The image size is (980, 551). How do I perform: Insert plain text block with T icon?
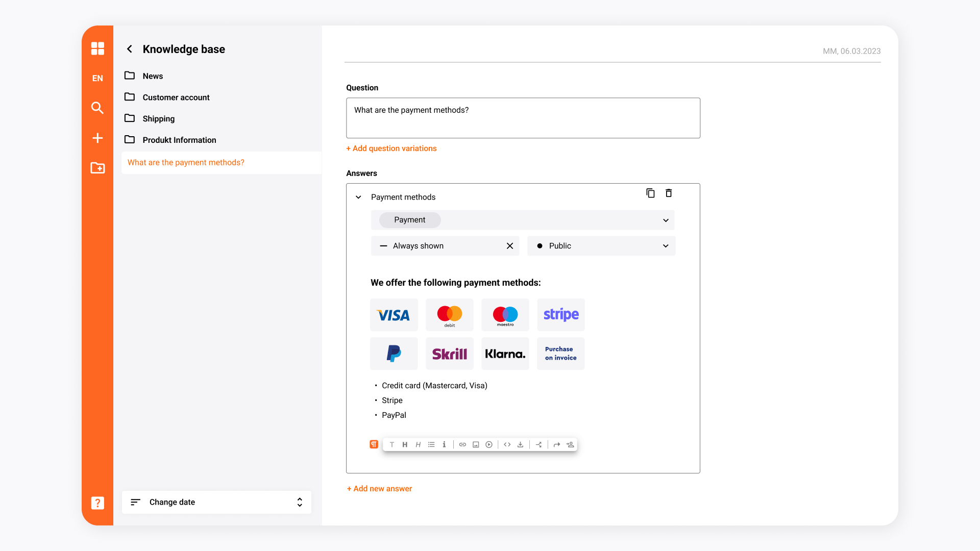[392, 444]
